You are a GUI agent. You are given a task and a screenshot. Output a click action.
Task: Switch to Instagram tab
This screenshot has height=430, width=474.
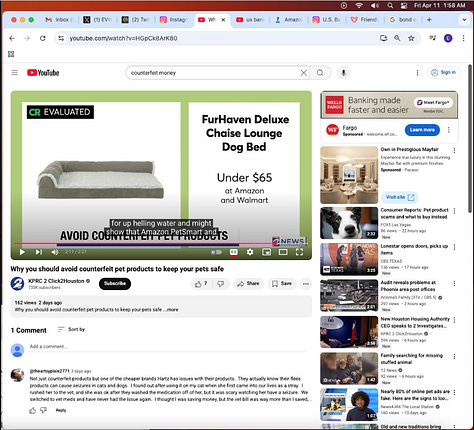pos(173,20)
